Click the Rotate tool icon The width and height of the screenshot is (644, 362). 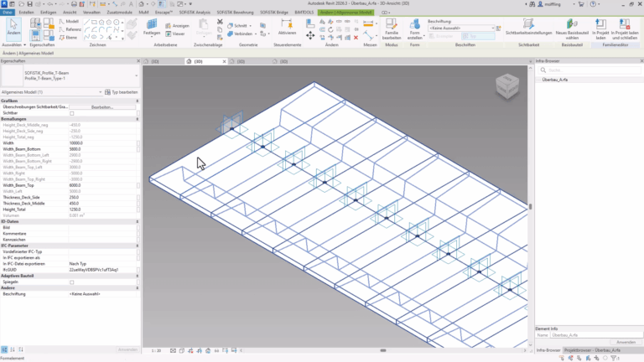330,29
